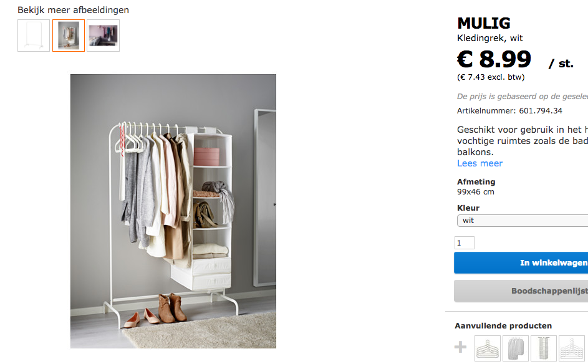Viewport: 588px width, 364px height.
Task: Click the € 8.99 price
Action: (x=494, y=59)
